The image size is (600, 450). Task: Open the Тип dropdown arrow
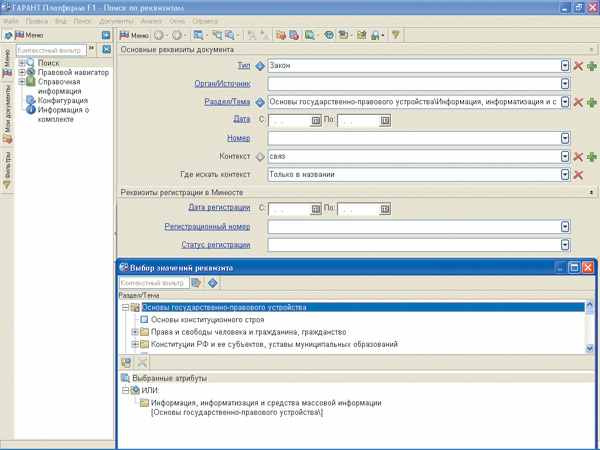pos(565,66)
